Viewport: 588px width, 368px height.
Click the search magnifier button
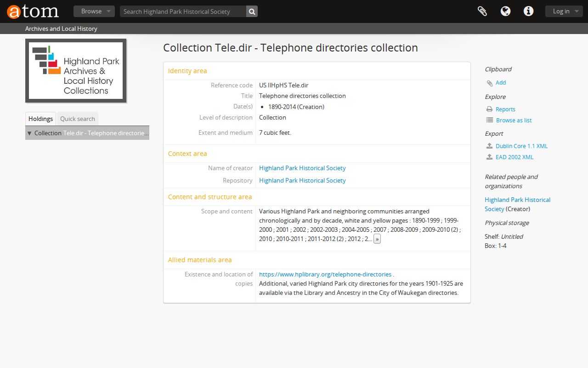252,11
